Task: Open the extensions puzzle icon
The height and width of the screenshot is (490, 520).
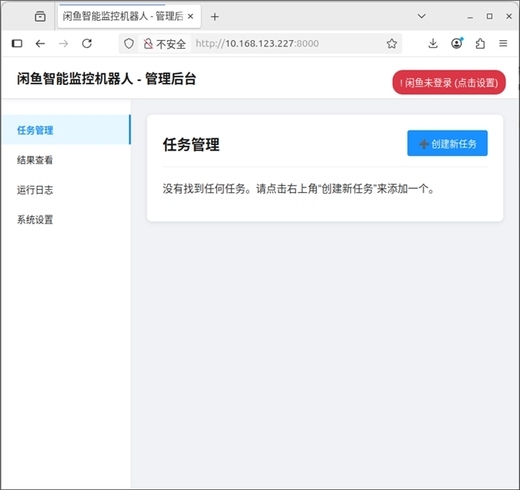Action: 480,43
